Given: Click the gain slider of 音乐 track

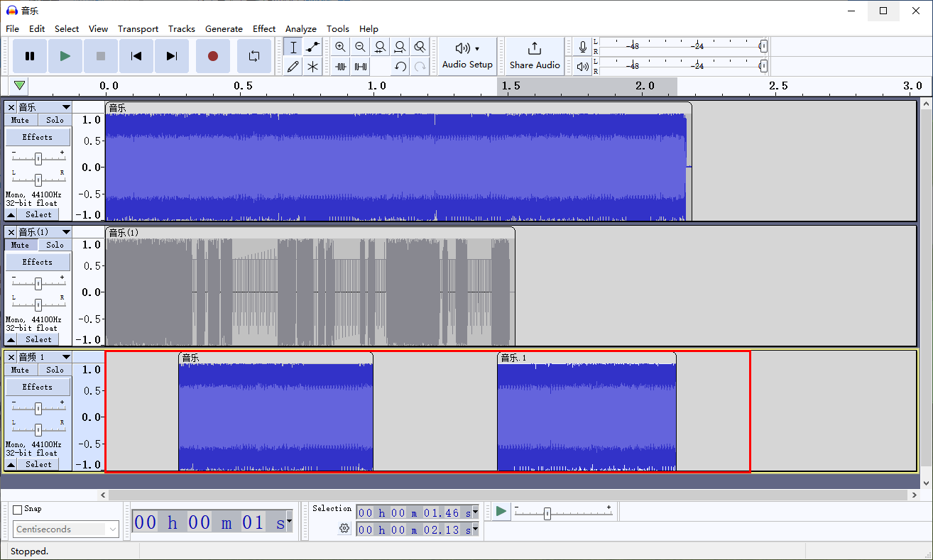Looking at the screenshot, I should [x=38, y=159].
